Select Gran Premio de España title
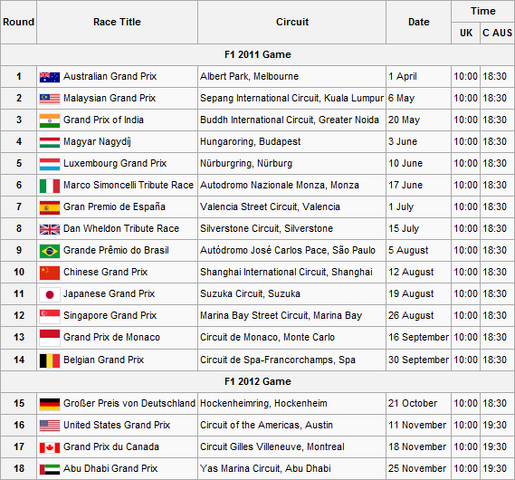The image size is (515, 480). (x=114, y=207)
